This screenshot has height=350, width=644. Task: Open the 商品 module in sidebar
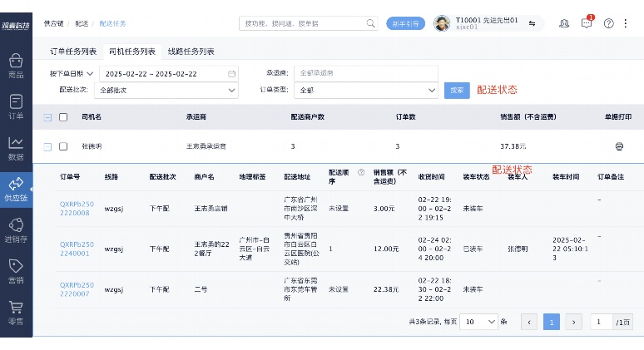tap(16, 66)
